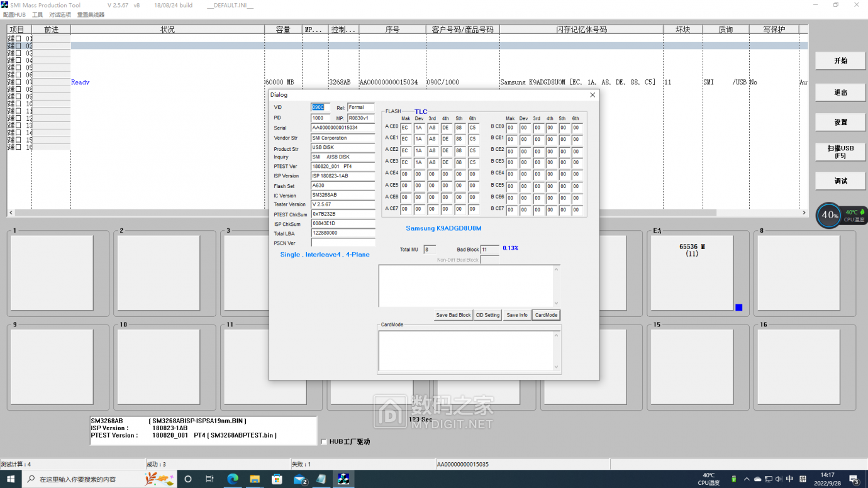Open the 对话选项 menu
This screenshot has width=868, height=488.
[x=60, y=14]
